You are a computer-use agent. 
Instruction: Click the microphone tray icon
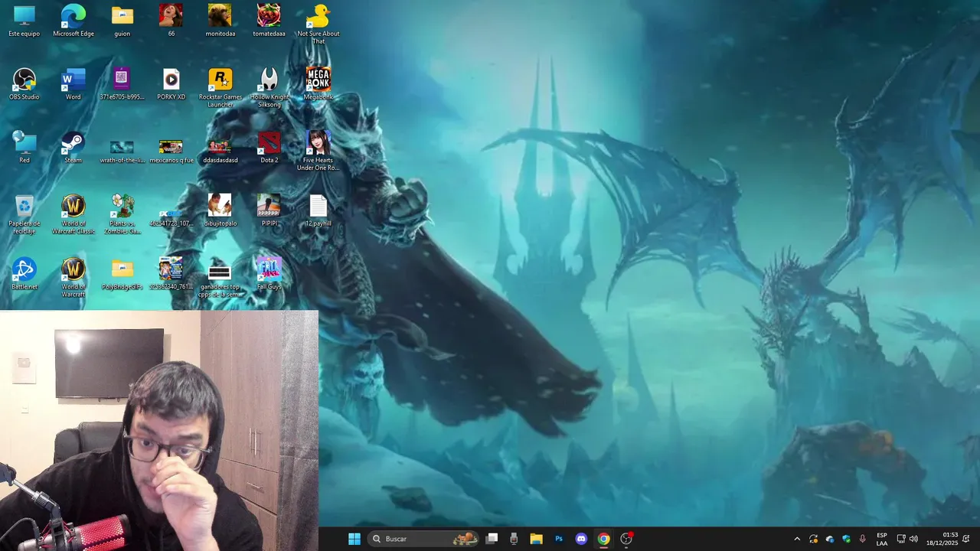click(864, 539)
